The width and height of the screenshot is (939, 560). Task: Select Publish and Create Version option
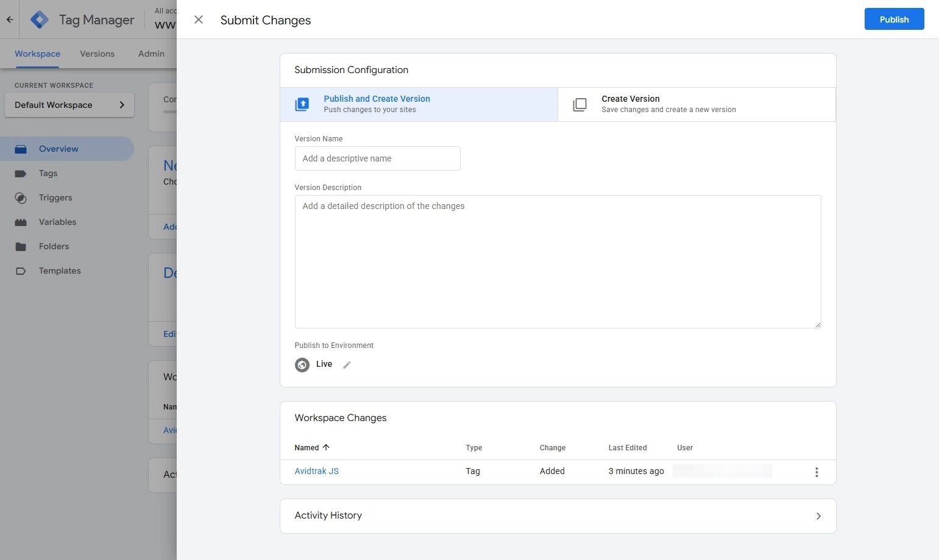point(377,104)
